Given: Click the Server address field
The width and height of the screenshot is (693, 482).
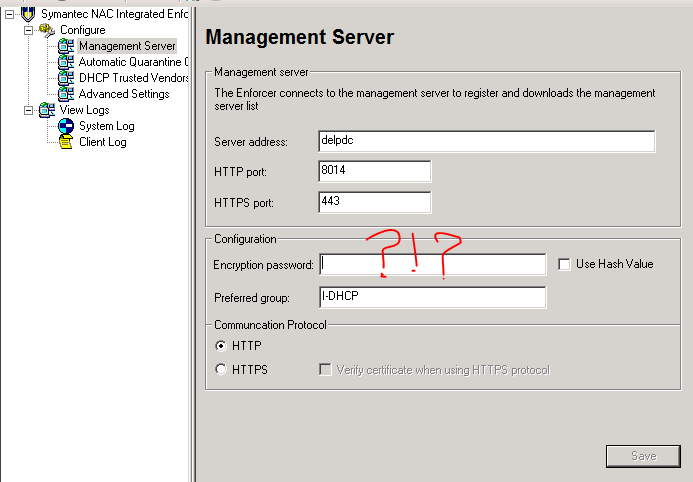Looking at the screenshot, I should (487, 141).
